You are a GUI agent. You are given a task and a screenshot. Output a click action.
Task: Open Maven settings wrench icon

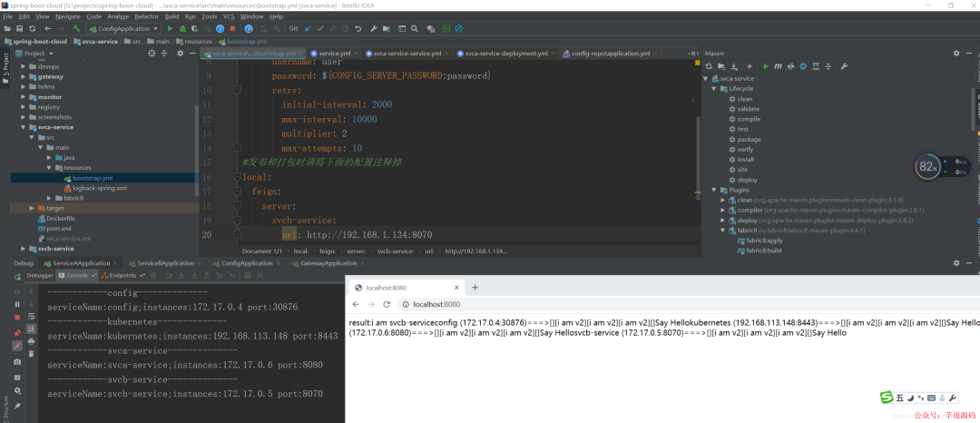pos(844,66)
